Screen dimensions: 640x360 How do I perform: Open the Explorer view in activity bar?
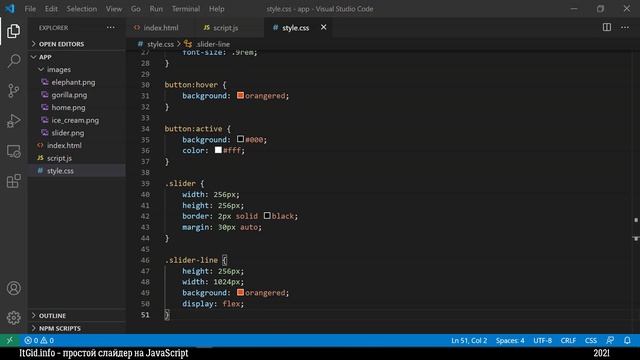click(x=13, y=31)
